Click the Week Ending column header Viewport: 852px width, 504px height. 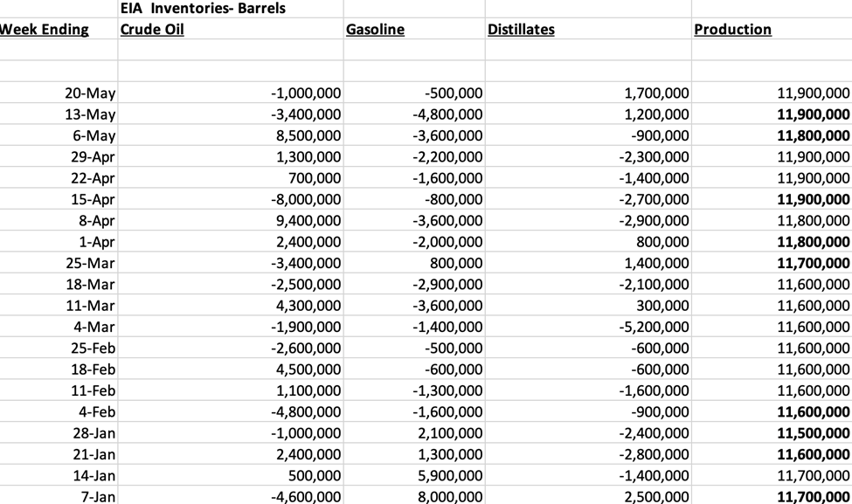click(x=44, y=30)
